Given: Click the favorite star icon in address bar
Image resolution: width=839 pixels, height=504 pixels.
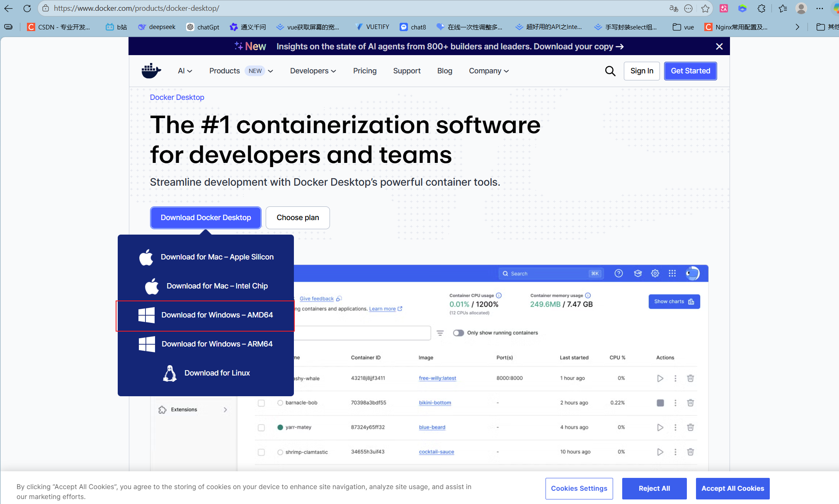Looking at the screenshot, I should coord(705,8).
